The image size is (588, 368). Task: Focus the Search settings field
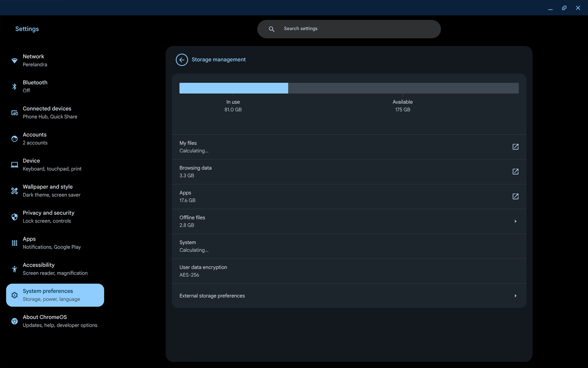(x=356, y=29)
